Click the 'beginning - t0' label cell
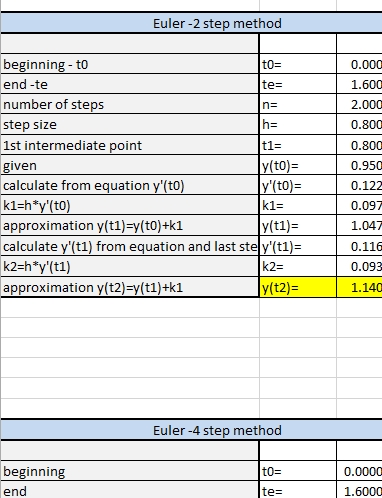 (x=130, y=64)
